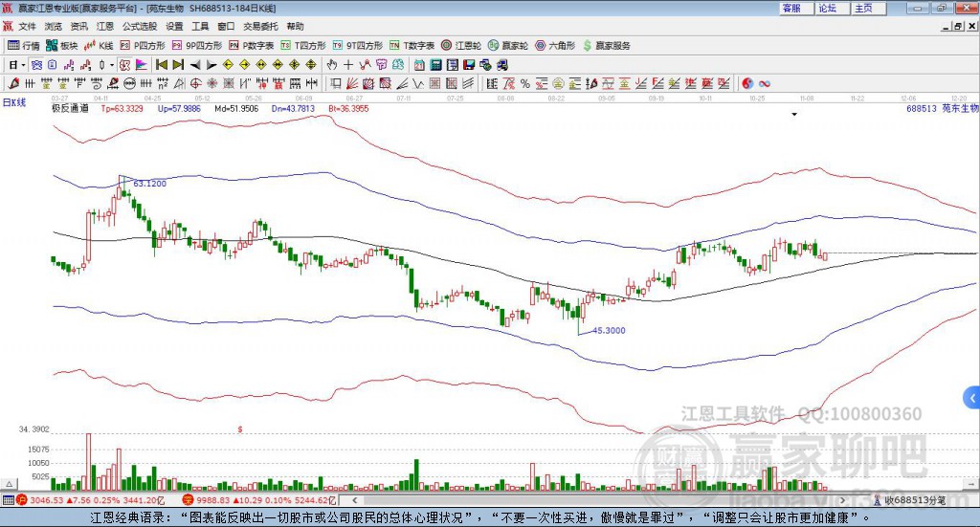
Task: Select the hand pan tool
Action: coord(331,65)
